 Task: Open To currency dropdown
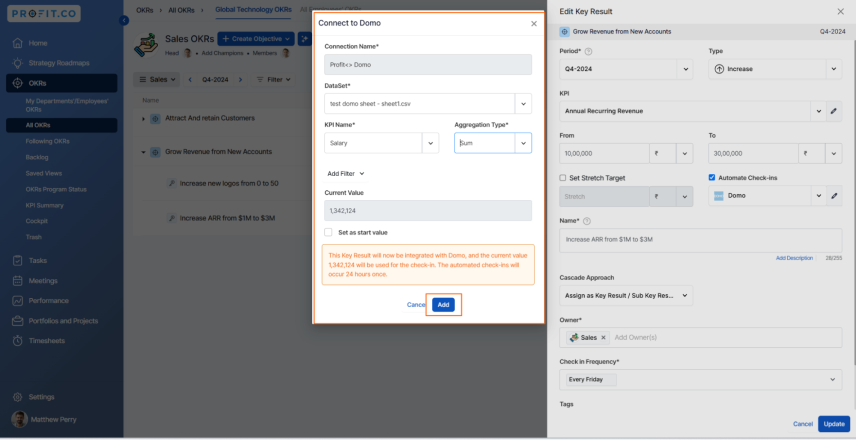pyautogui.click(x=834, y=153)
